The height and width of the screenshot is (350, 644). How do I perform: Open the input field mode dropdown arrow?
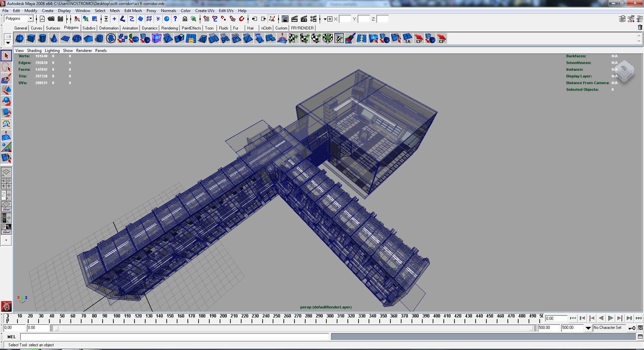(x=325, y=19)
